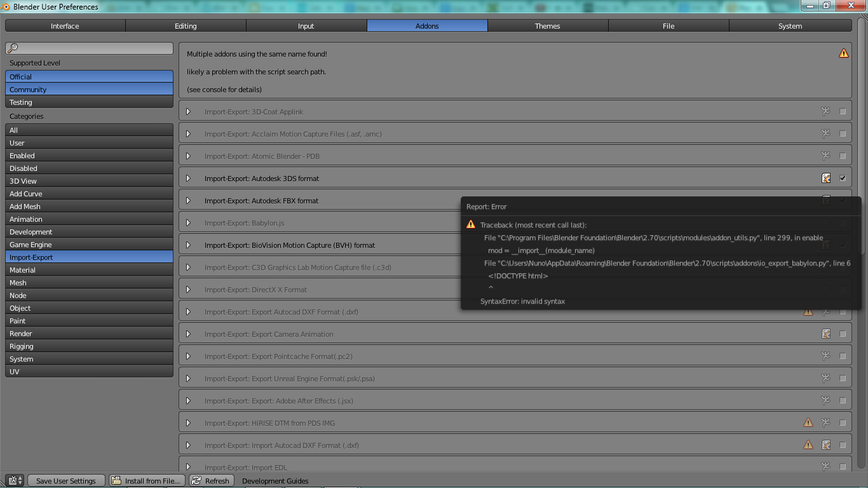The width and height of the screenshot is (868, 488).
Task: Enable the Export Pointcache Format checkbox
Action: point(843,356)
